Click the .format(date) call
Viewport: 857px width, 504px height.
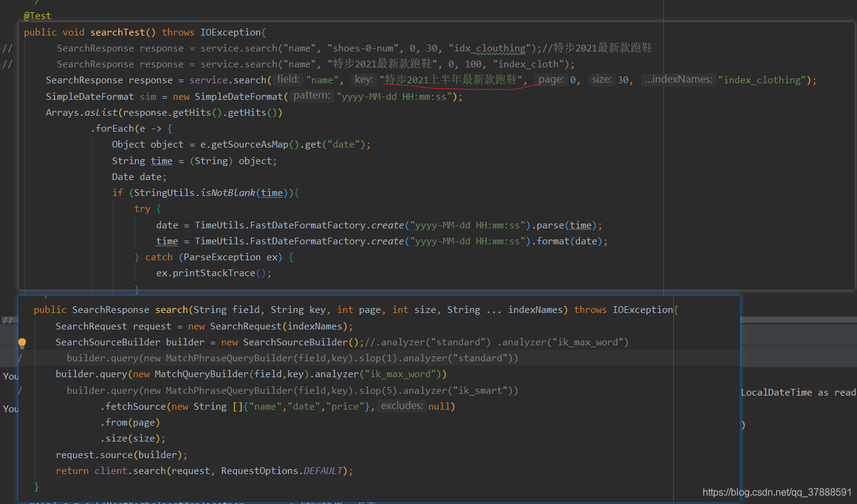click(569, 241)
